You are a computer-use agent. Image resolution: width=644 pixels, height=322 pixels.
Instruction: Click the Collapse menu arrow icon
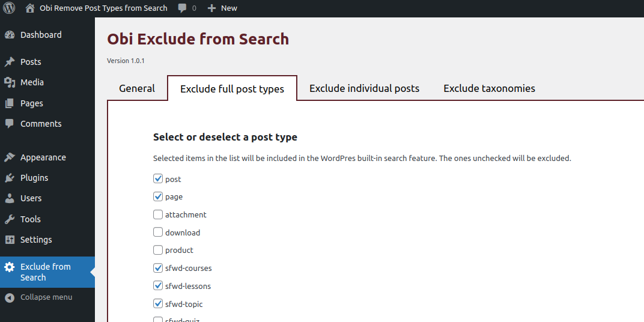click(x=10, y=297)
